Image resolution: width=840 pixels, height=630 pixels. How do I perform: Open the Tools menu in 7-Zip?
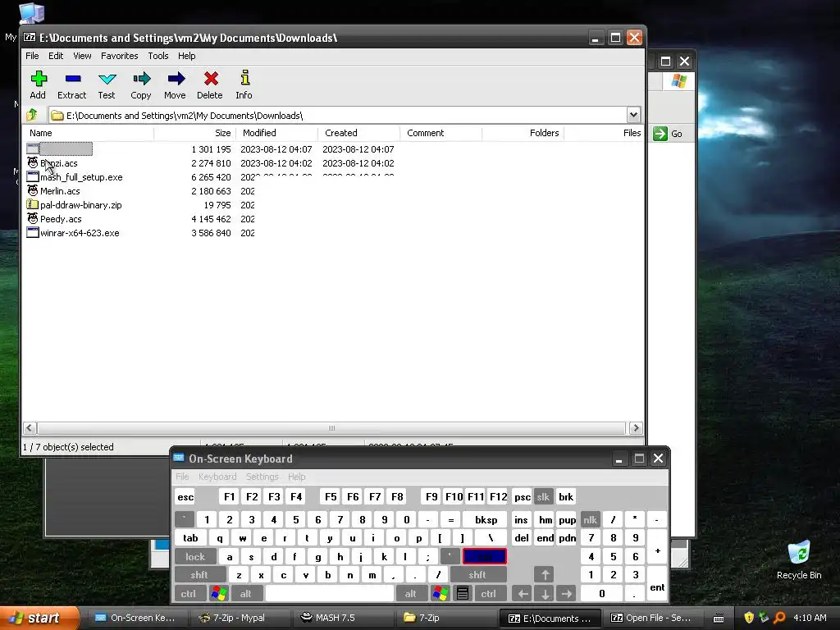pos(158,56)
